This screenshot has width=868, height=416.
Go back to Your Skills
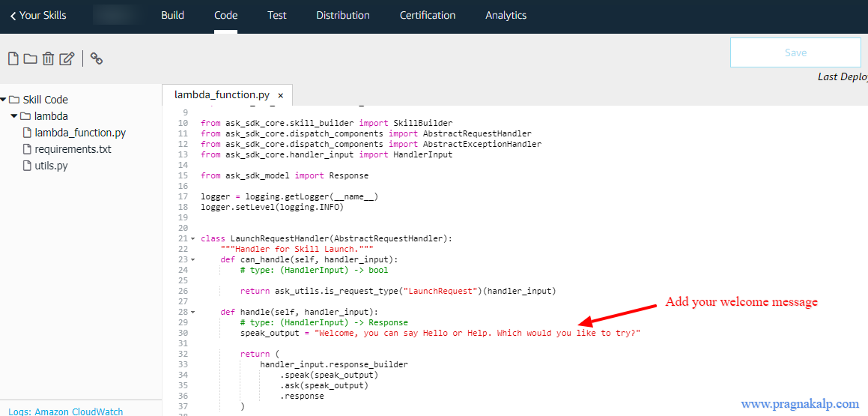coord(37,15)
